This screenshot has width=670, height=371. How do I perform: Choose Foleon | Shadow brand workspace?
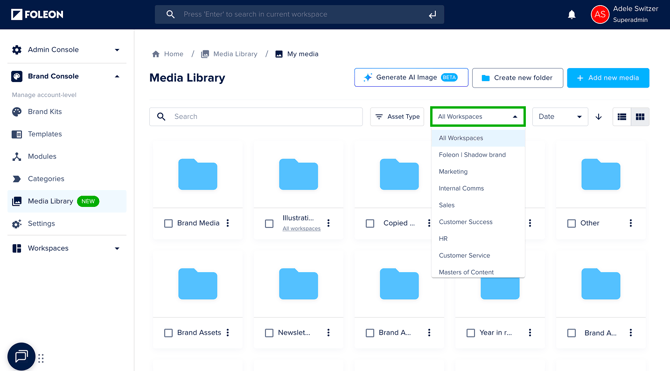pyautogui.click(x=478, y=155)
